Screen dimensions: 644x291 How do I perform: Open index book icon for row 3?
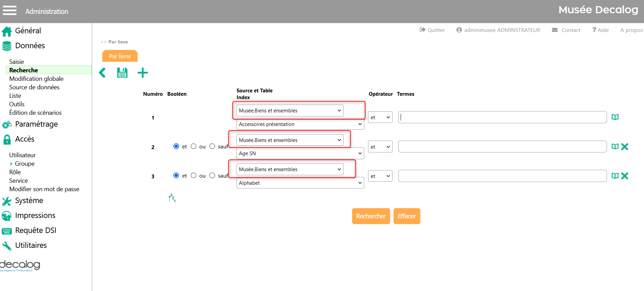(615, 176)
